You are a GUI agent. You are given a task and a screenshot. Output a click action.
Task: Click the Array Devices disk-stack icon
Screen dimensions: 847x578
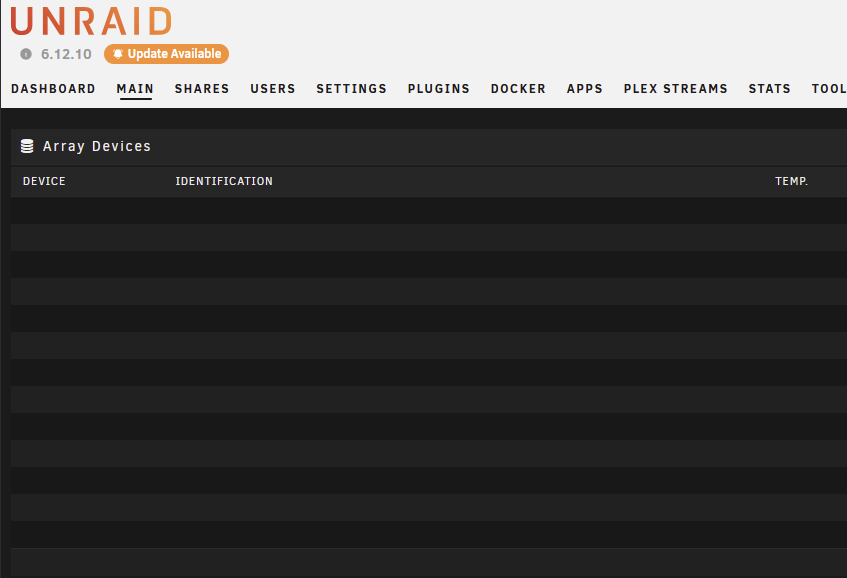[27, 146]
